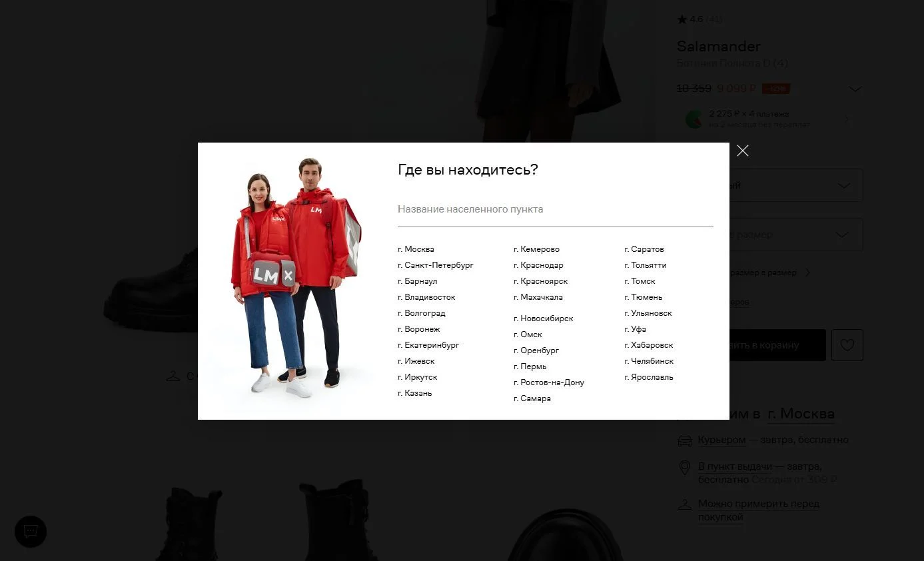This screenshot has height=561, width=924.
Task: Pick г. Красноярск
Action: tap(541, 281)
